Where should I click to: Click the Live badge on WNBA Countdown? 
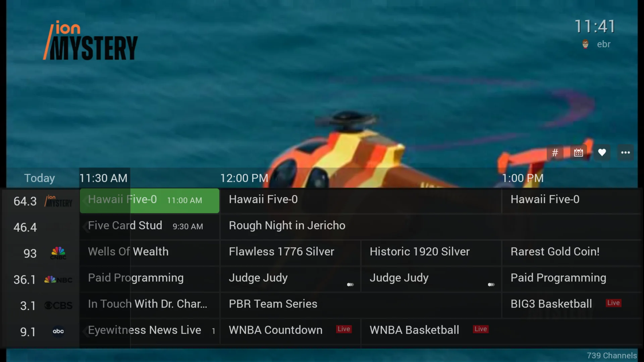pyautogui.click(x=344, y=329)
